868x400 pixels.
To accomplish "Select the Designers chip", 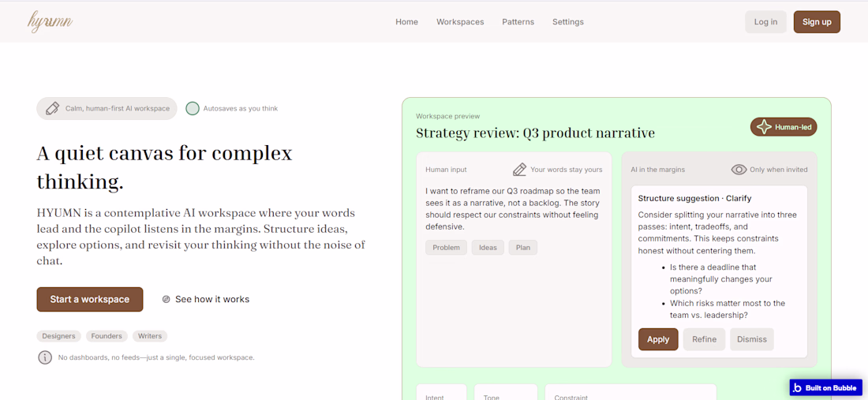I will [x=58, y=336].
